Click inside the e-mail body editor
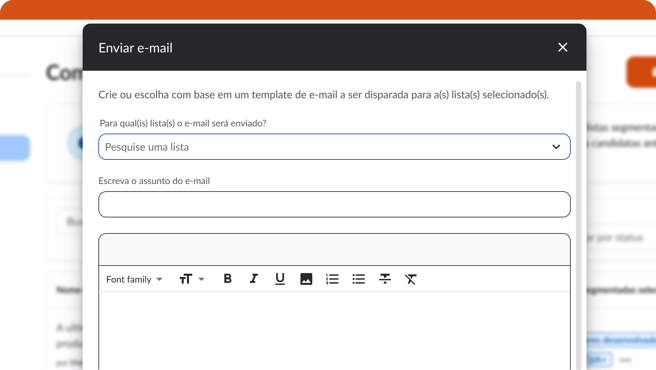This screenshot has width=656, height=370. tap(334, 331)
